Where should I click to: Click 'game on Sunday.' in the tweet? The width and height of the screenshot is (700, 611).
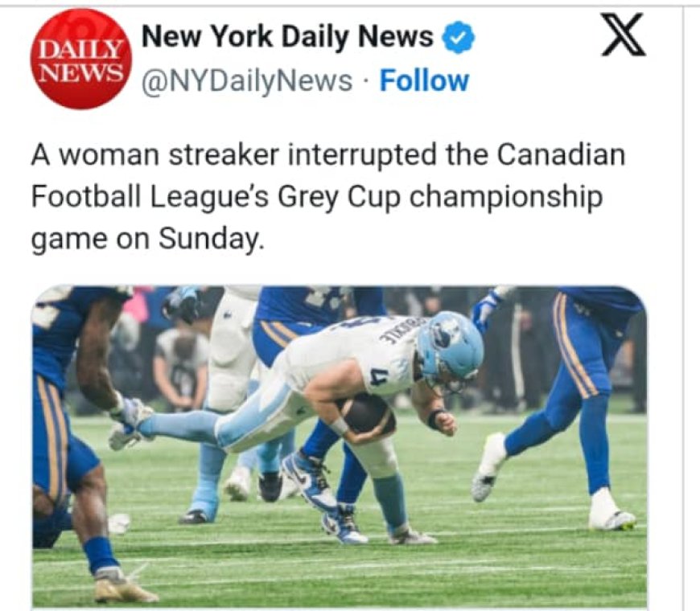(x=146, y=240)
